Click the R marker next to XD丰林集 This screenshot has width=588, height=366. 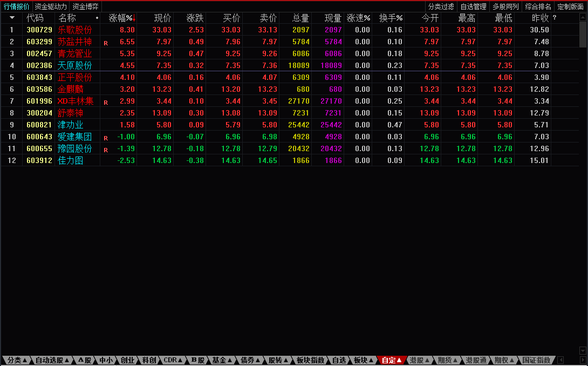[106, 103]
